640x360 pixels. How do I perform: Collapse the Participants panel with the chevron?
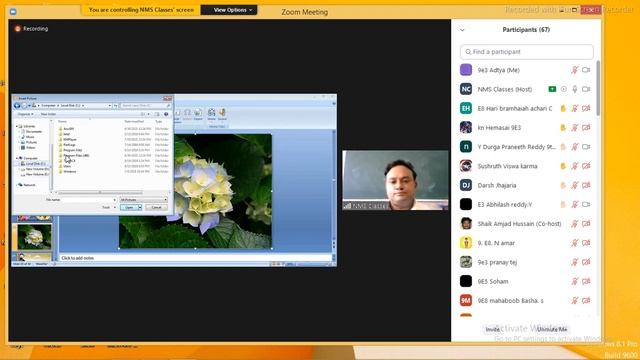tap(462, 30)
